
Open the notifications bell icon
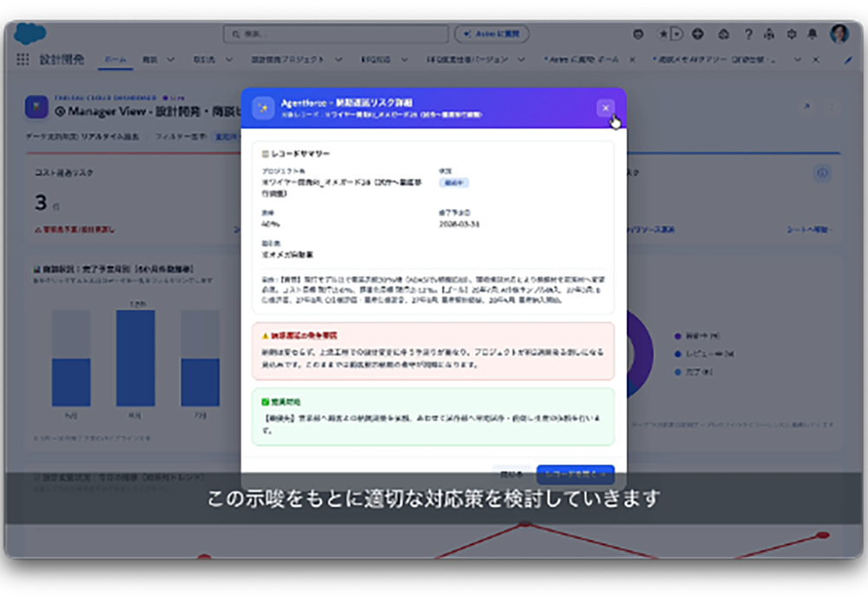coord(812,35)
